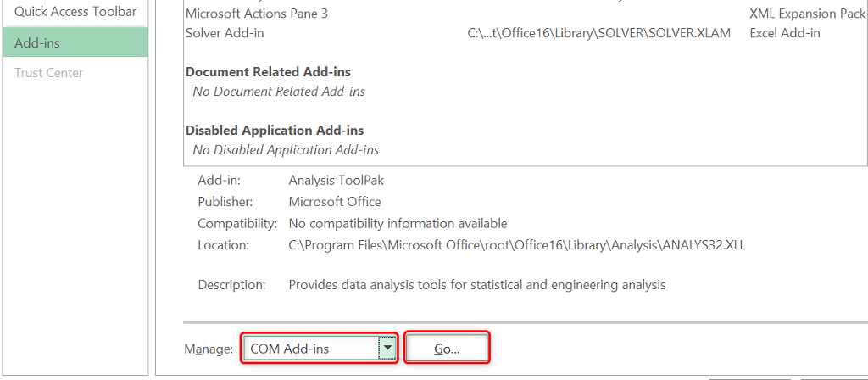Select the Add-ins category in sidebar
Screen dimensions: 868x380
point(75,42)
